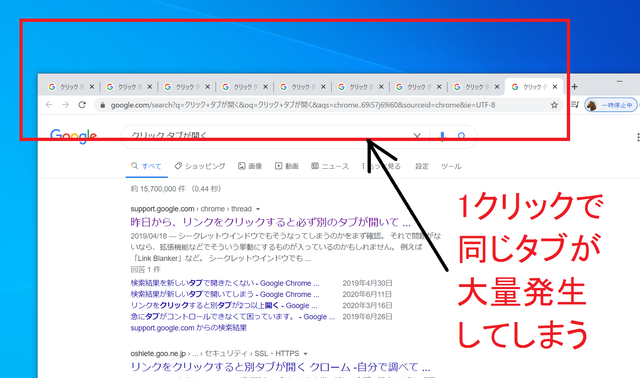Open support.google.com からの検索結果 link
This screenshot has height=378, width=640.
click(189, 328)
